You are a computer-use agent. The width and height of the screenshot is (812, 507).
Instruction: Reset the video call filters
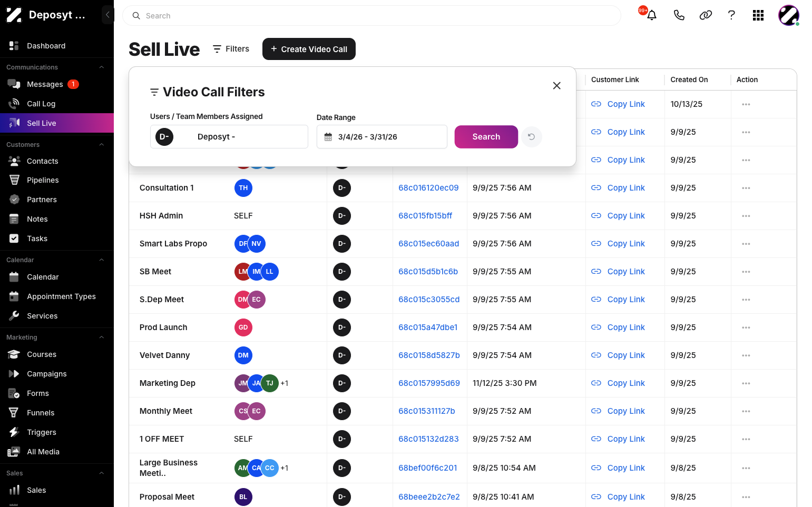(x=532, y=137)
